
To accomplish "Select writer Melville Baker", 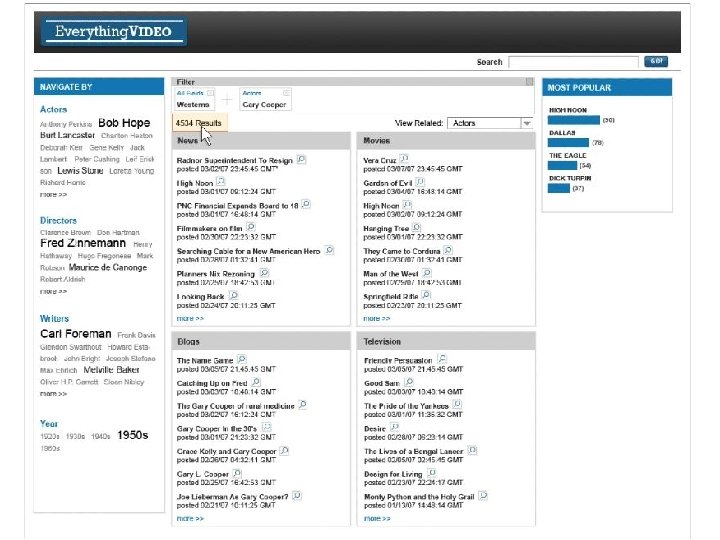I will (111, 370).
